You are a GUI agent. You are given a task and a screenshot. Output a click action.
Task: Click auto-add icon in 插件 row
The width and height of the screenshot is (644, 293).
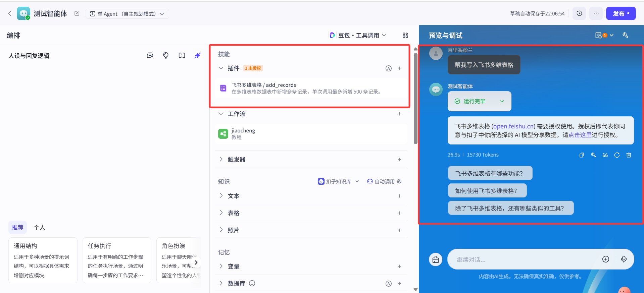point(389,68)
